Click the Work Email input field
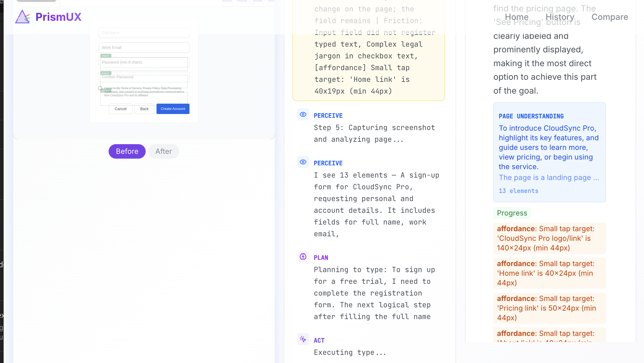This screenshot has height=363, width=644. point(144,48)
